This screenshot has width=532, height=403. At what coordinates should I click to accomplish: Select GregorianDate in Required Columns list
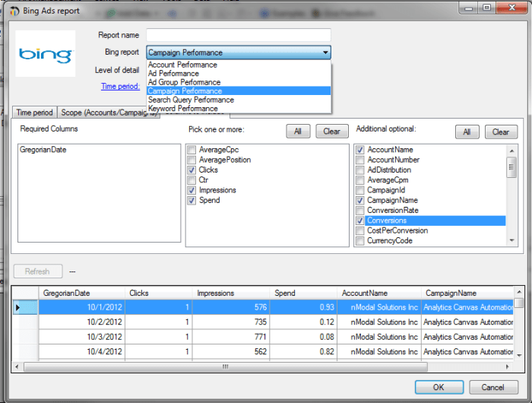43,150
